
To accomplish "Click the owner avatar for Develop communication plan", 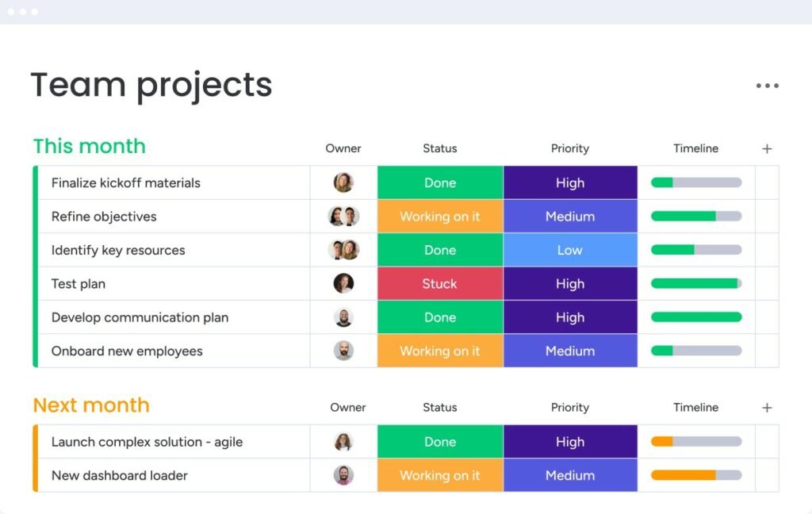I will click(x=343, y=316).
